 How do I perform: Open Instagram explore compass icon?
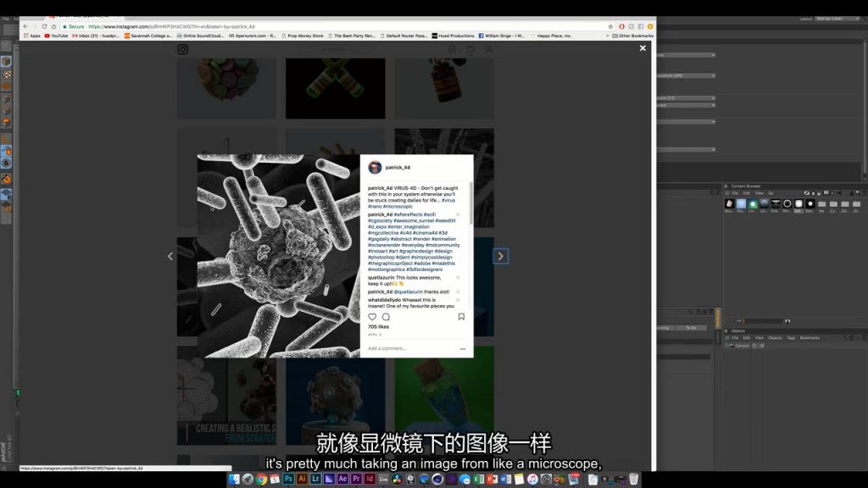click(x=452, y=49)
